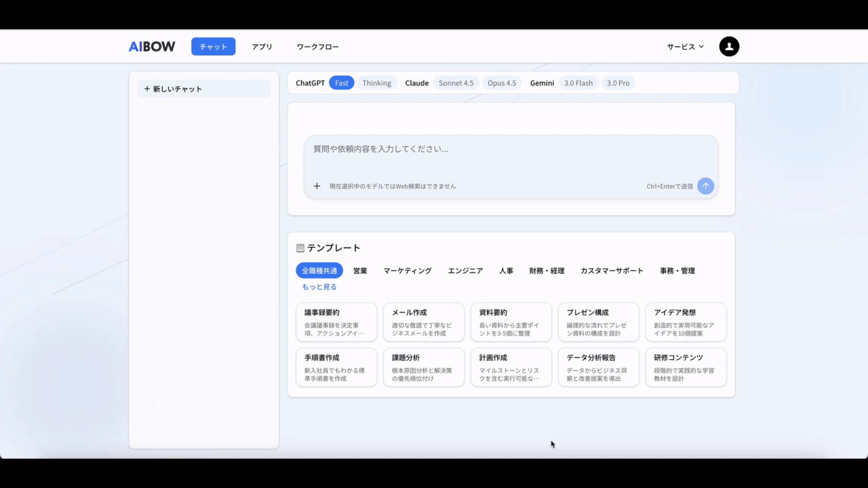Choose Claude Opus 4.5 model

pyautogui.click(x=501, y=83)
